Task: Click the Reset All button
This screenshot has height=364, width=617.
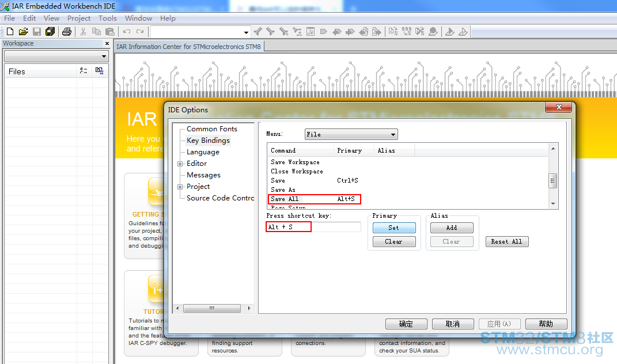Action: coord(507,241)
